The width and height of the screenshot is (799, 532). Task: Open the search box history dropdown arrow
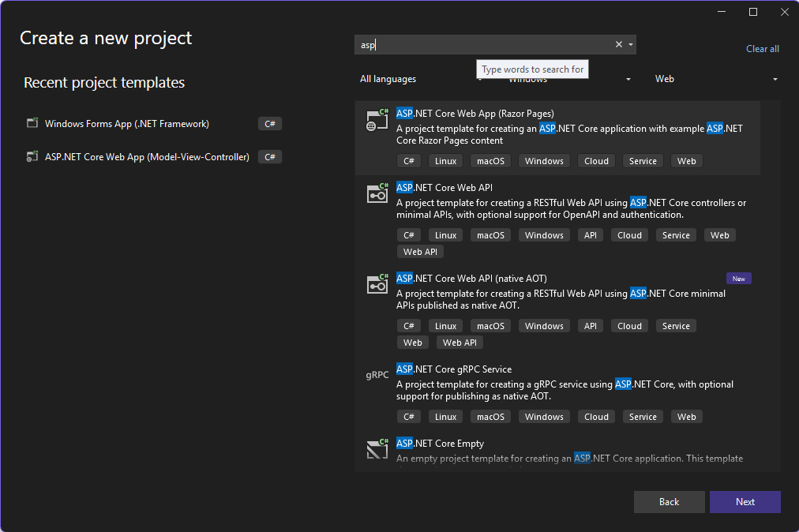[x=631, y=44]
